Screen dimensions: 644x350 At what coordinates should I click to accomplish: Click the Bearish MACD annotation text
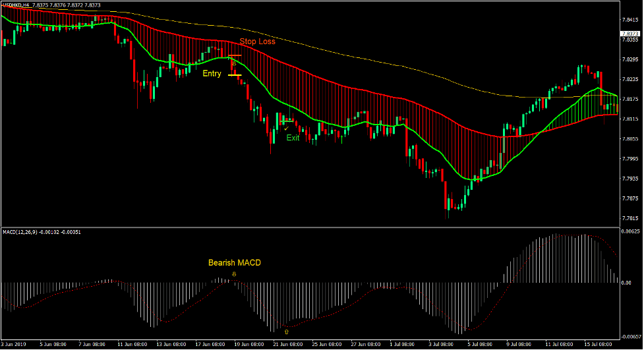[234, 263]
